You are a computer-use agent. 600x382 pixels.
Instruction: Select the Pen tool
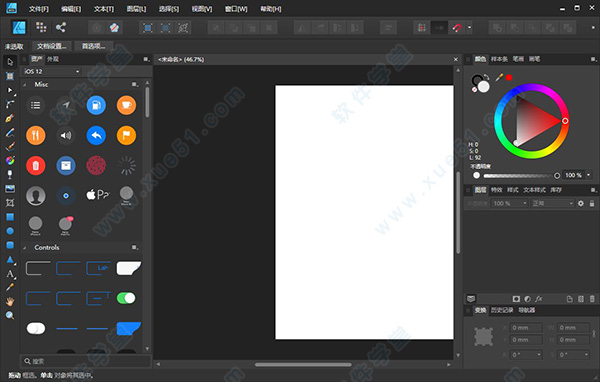[x=10, y=118]
